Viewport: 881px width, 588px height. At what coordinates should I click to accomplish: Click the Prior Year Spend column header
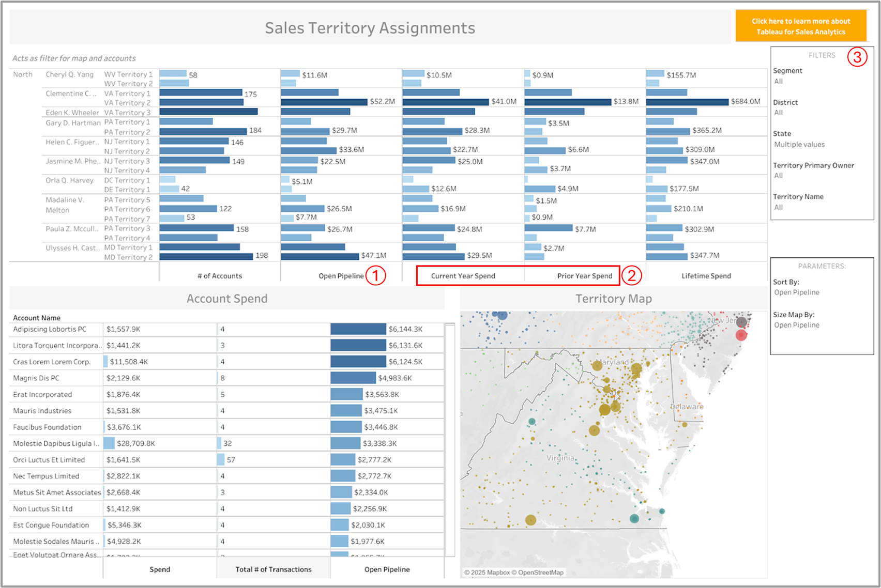(x=584, y=276)
